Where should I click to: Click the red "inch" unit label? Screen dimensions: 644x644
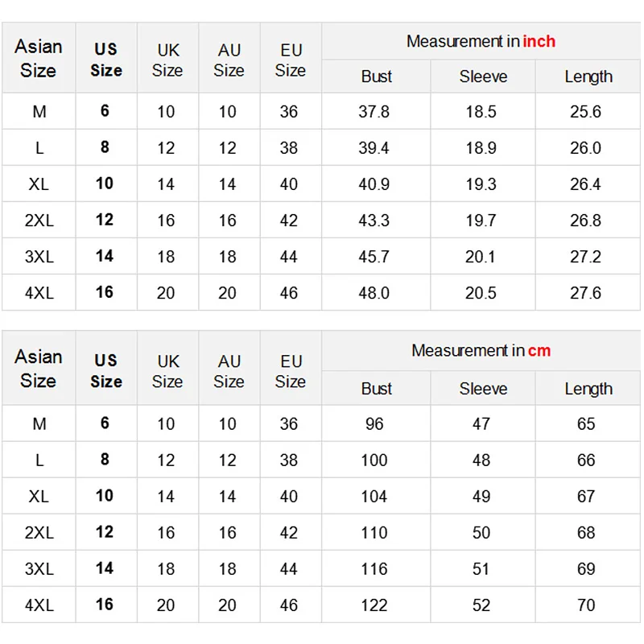[x=539, y=41]
